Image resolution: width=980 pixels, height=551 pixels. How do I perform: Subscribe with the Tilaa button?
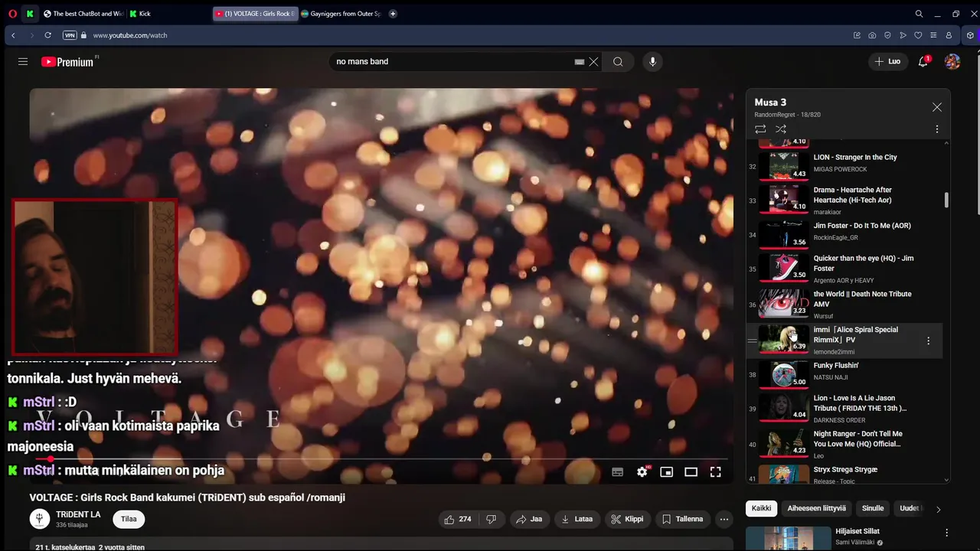click(x=129, y=519)
